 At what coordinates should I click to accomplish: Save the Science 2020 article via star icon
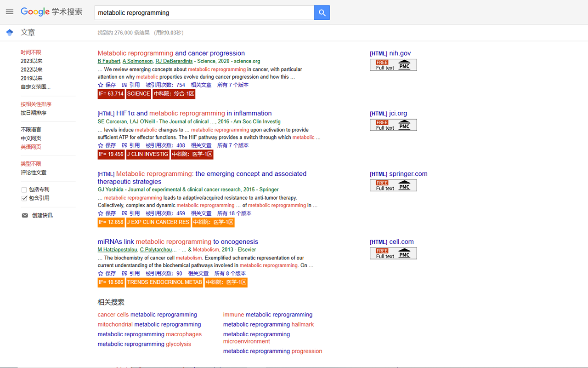[x=101, y=85]
